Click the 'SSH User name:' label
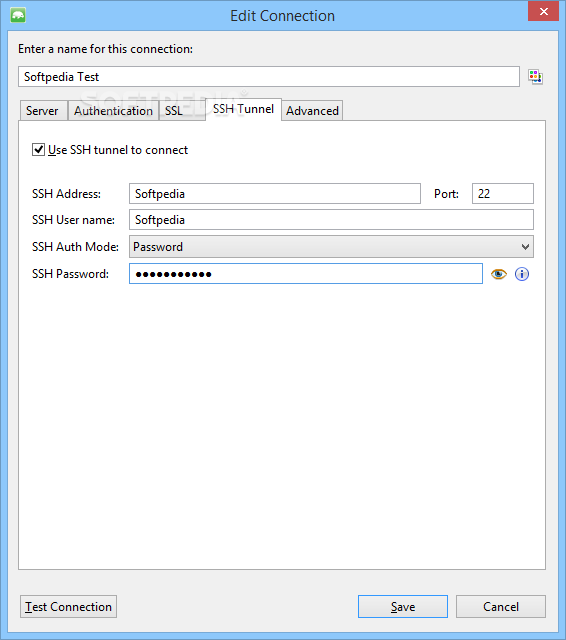Image resolution: width=566 pixels, height=640 pixels. click(x=73, y=220)
